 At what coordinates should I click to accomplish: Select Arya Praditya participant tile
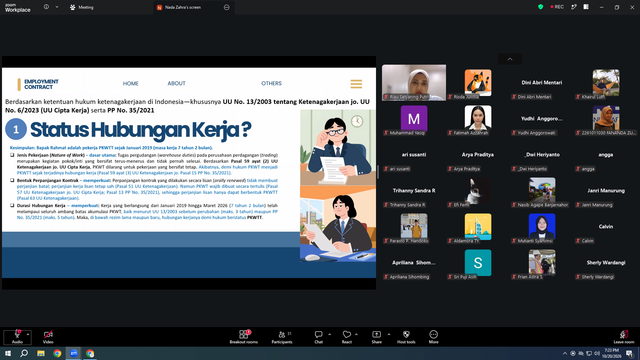tap(478, 154)
